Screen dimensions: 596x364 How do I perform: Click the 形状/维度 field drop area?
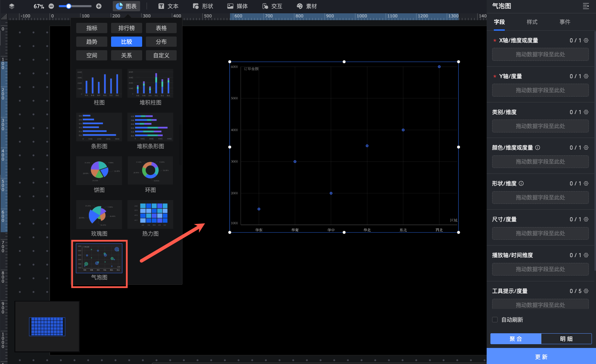[540, 197]
